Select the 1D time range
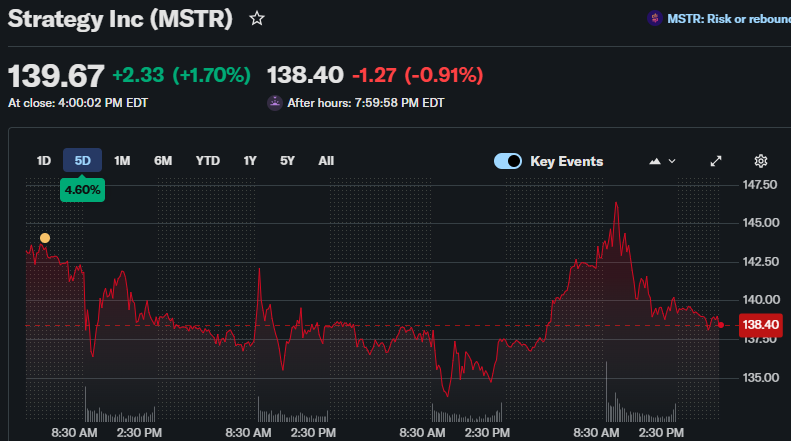Screen dimensions: 791x441 44,161
